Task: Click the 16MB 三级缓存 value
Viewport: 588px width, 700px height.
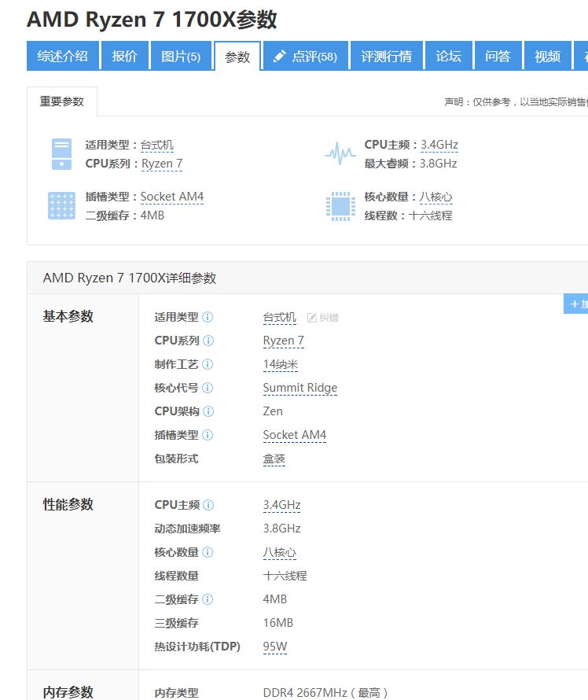Action: click(x=278, y=623)
